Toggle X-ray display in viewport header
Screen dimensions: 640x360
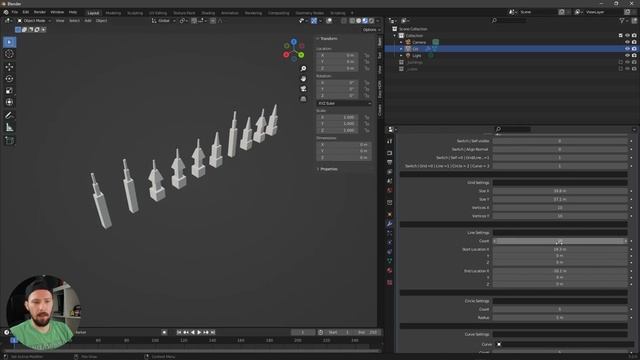click(x=344, y=21)
